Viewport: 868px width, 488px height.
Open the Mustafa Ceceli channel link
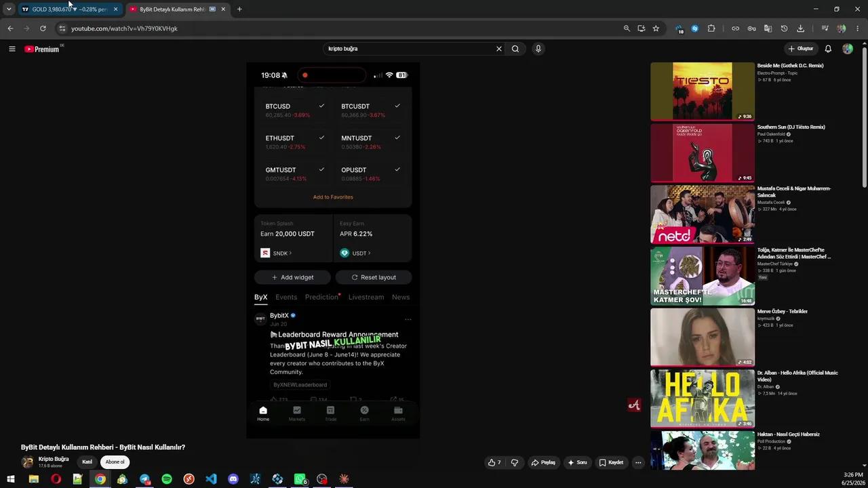click(x=770, y=202)
